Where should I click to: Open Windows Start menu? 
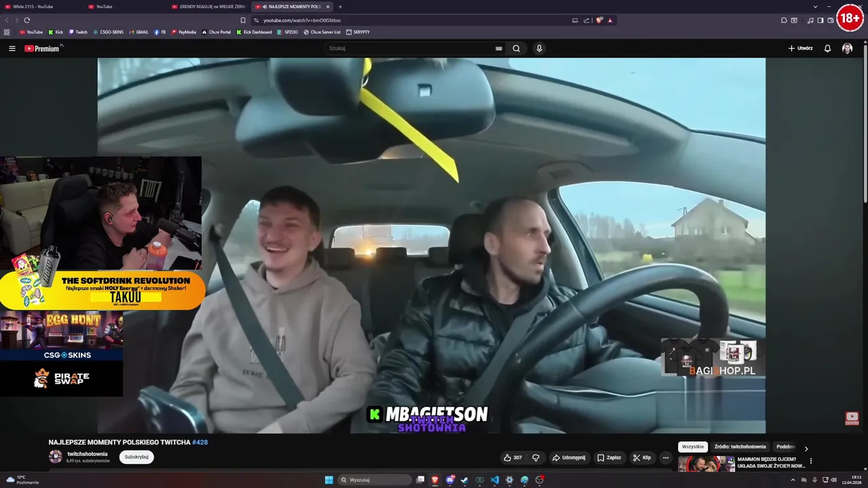[x=329, y=480]
